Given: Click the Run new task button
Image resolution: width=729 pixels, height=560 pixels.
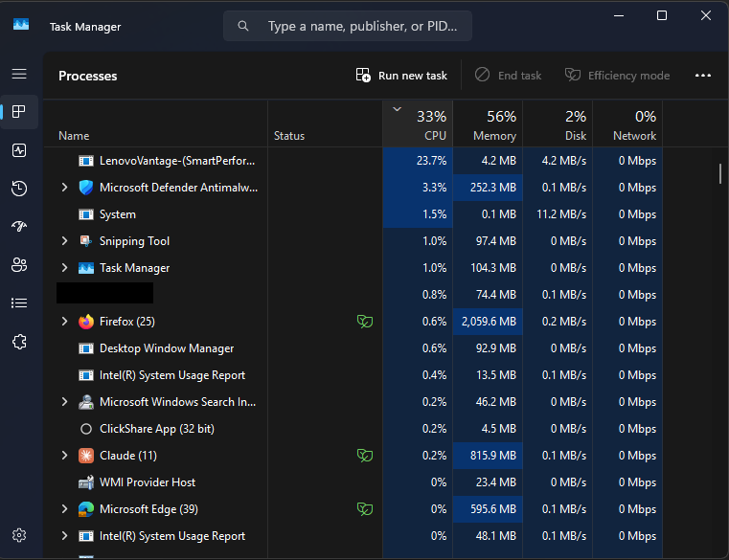Looking at the screenshot, I should (401, 76).
